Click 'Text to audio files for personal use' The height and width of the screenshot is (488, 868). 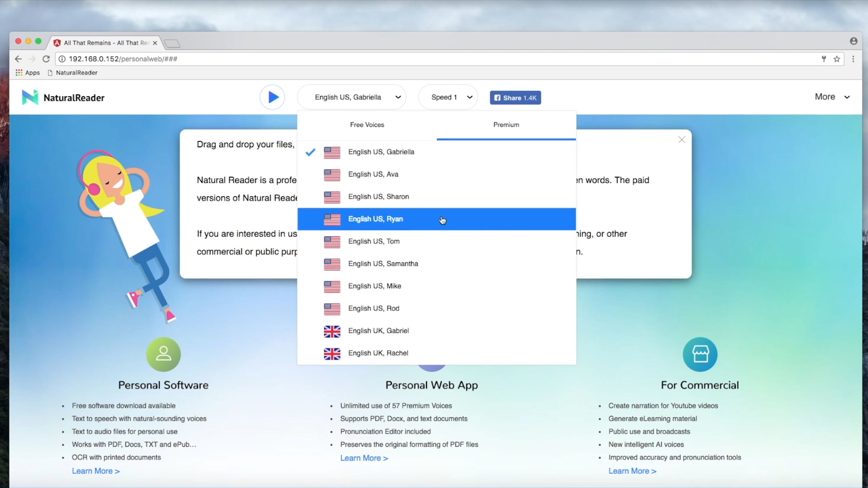(125, 432)
